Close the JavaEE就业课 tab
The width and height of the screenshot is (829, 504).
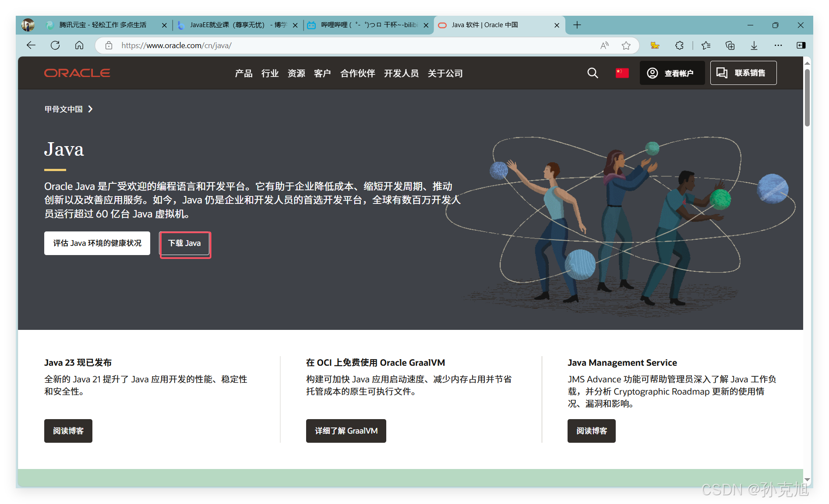coord(295,25)
